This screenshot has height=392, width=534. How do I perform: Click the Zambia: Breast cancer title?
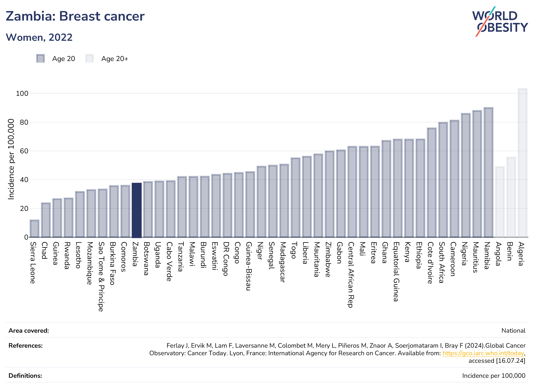click(75, 16)
